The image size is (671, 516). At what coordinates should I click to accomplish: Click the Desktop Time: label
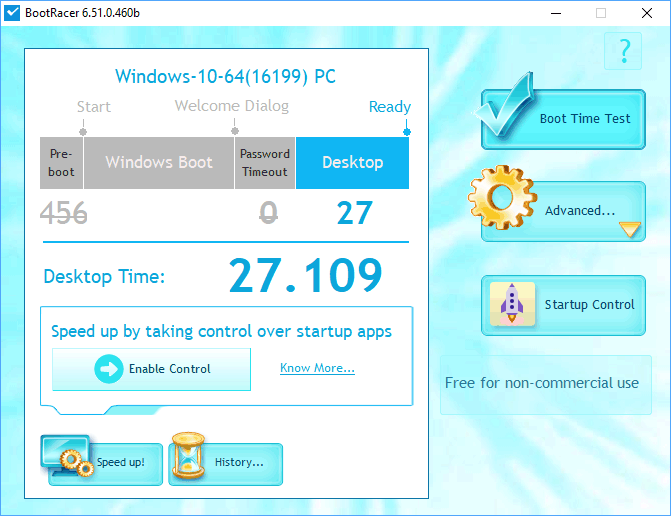pos(104,276)
